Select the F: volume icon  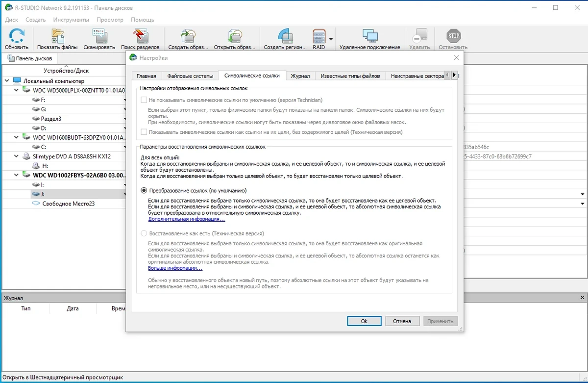point(36,100)
